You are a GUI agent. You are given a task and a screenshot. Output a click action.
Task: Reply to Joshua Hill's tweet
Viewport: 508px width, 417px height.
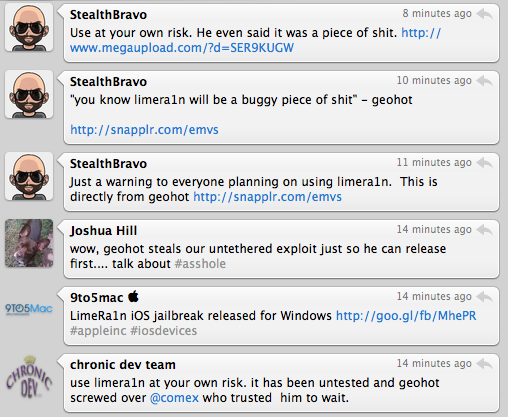[484, 230]
